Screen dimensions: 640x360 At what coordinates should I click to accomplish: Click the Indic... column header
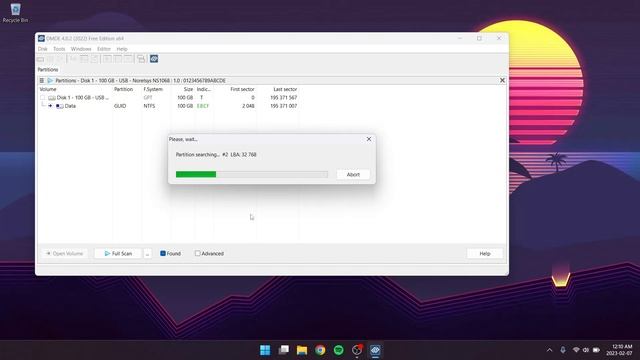pyautogui.click(x=204, y=89)
